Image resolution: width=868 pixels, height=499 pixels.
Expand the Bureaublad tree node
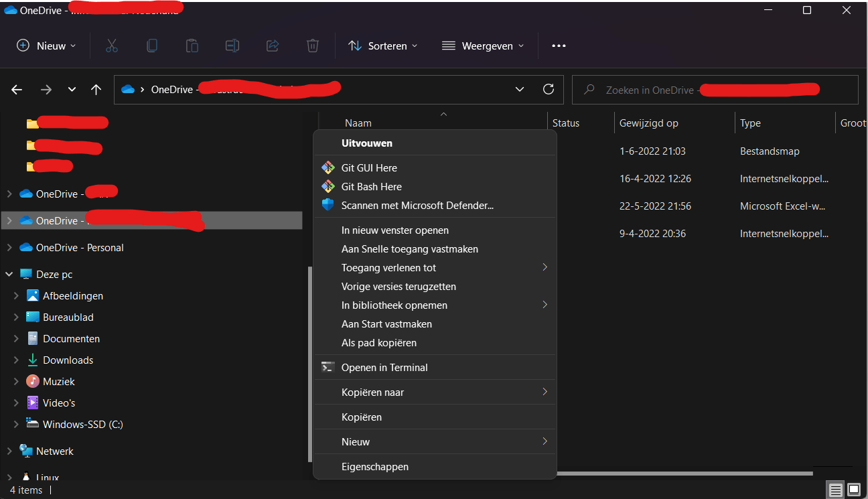point(16,317)
